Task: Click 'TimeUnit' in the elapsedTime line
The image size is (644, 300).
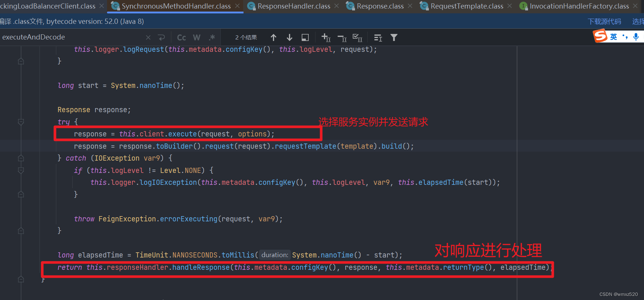Action: click(152, 255)
